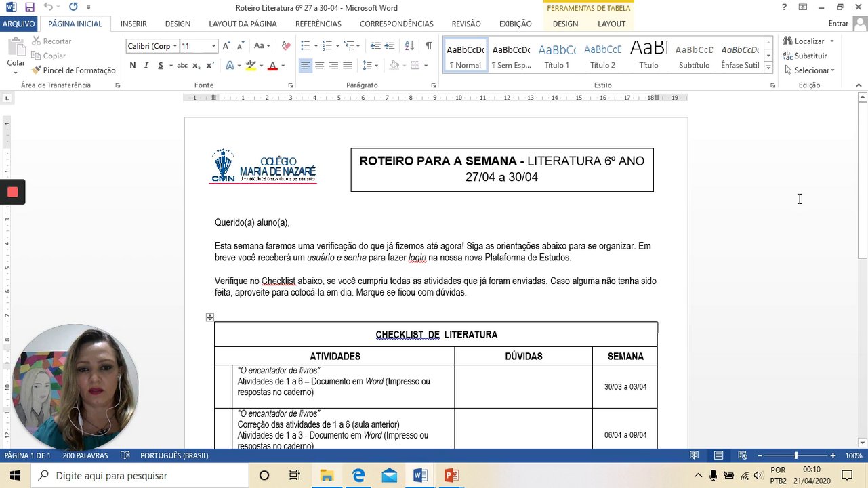Toggle underline (S) formatting

pyautogui.click(x=161, y=66)
